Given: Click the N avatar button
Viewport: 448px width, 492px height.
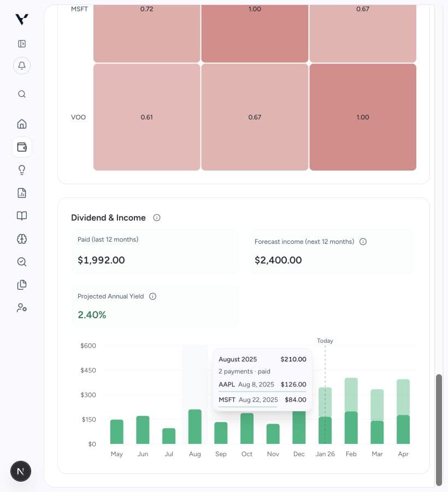Looking at the screenshot, I should click(21, 471).
